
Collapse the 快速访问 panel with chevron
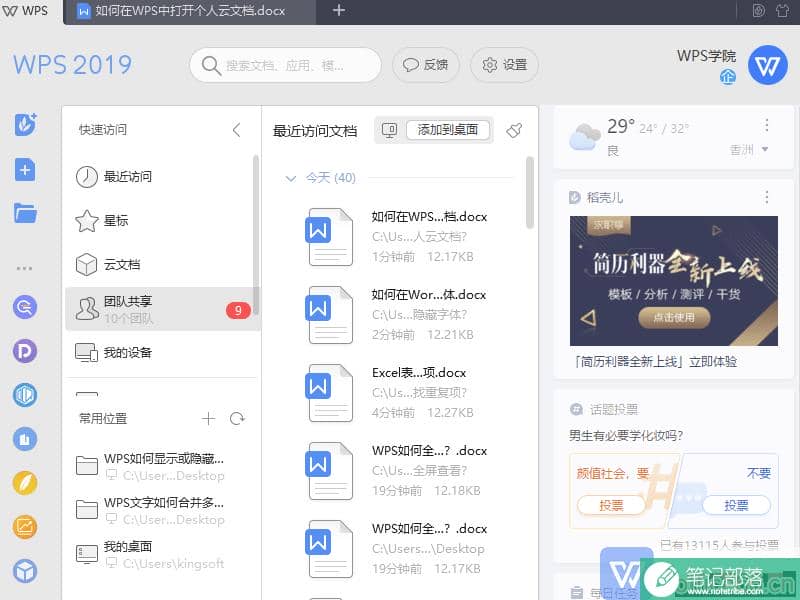click(236, 130)
